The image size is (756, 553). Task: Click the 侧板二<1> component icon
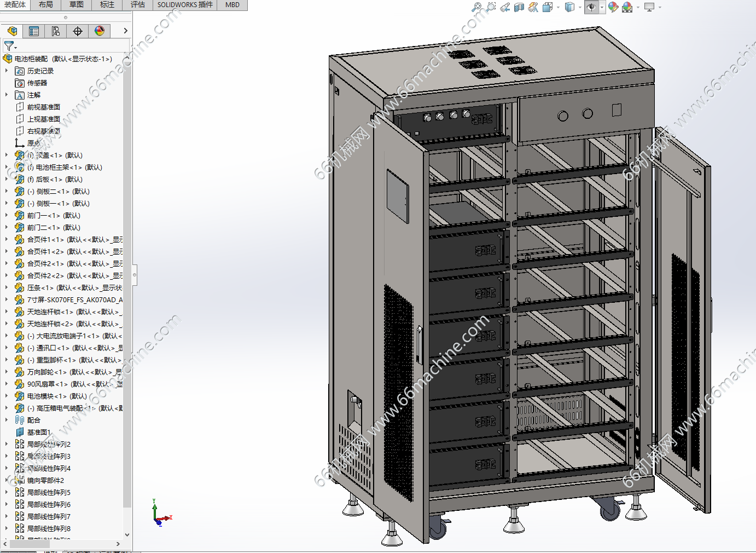coord(20,191)
